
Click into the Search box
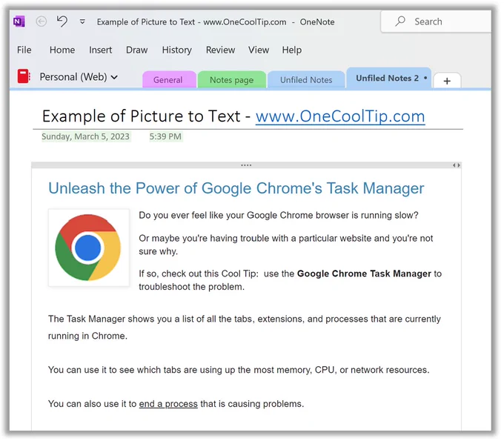coord(436,21)
